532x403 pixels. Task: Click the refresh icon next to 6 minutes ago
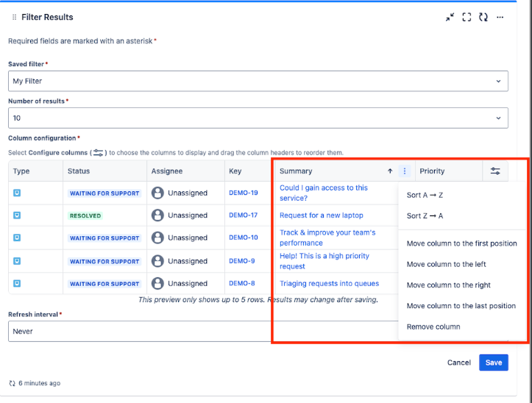pos(13,383)
